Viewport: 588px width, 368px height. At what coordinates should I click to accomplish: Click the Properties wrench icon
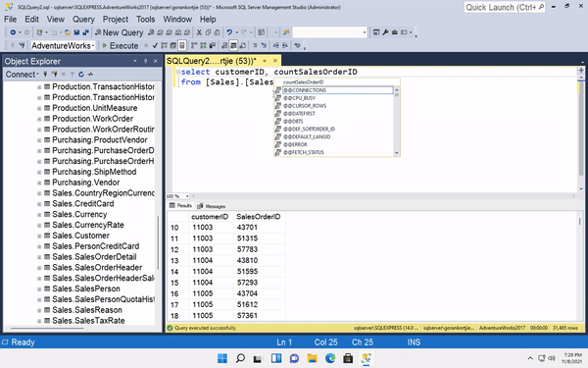point(385,32)
